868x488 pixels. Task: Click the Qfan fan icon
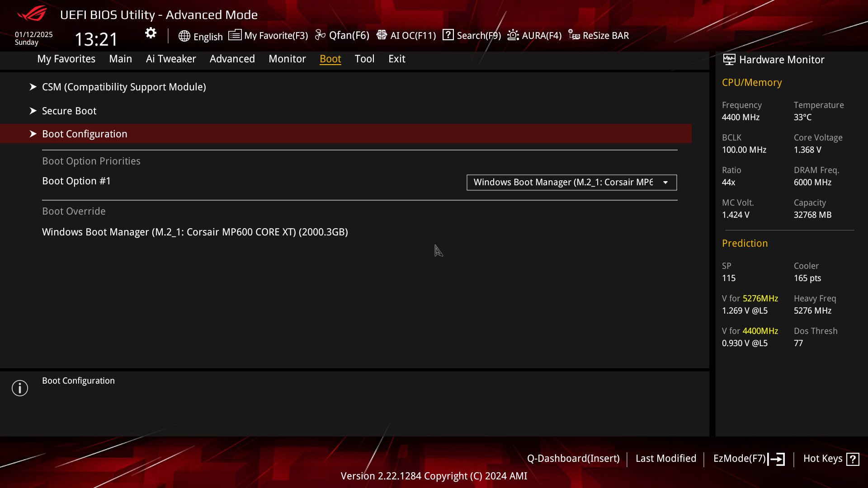point(320,35)
